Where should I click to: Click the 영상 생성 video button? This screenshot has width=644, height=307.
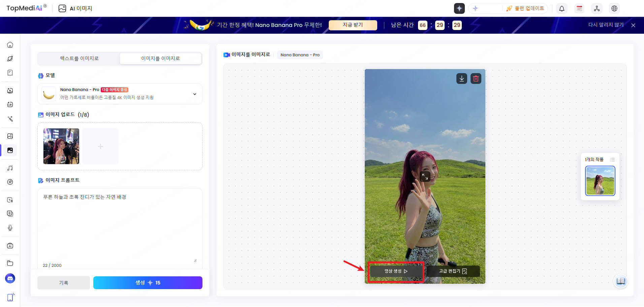[x=396, y=271]
